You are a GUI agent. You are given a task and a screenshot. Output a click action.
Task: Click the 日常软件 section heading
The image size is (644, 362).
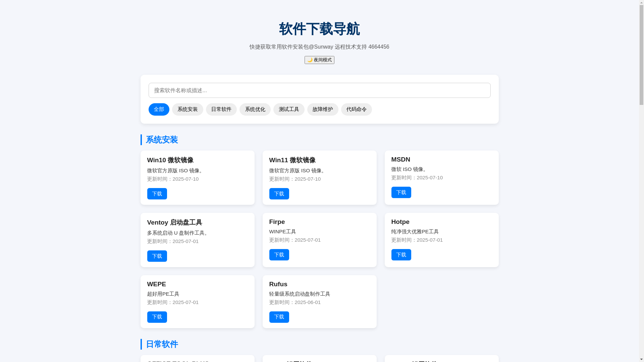click(162, 344)
